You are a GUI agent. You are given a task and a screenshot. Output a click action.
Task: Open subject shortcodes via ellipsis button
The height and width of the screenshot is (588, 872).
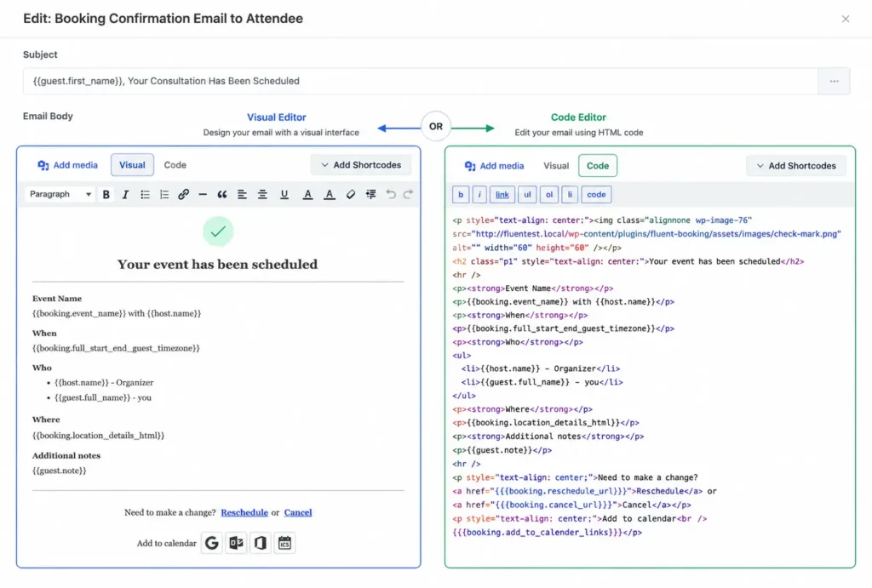(835, 81)
